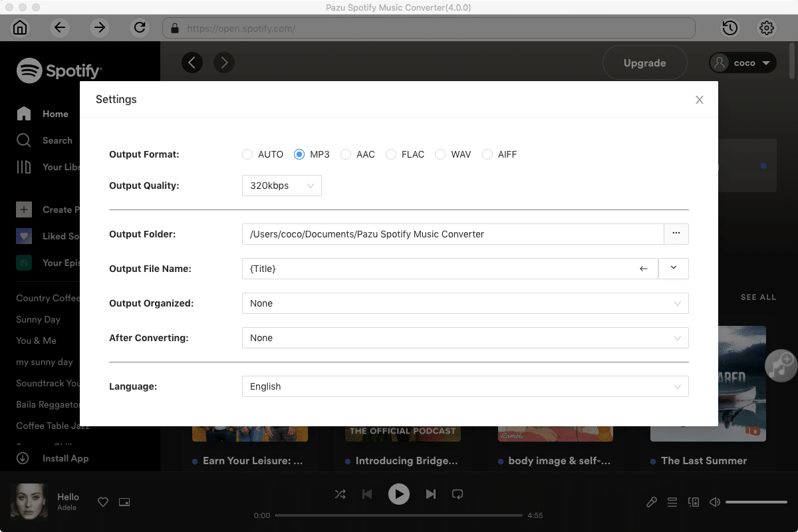
Task: Select the FLAC output format
Action: (391, 154)
